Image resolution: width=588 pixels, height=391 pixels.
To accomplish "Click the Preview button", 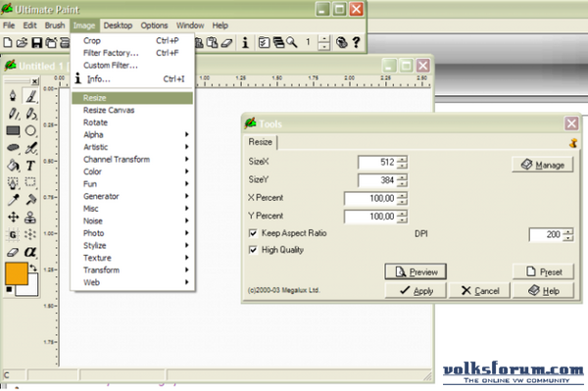I will click(x=416, y=271).
